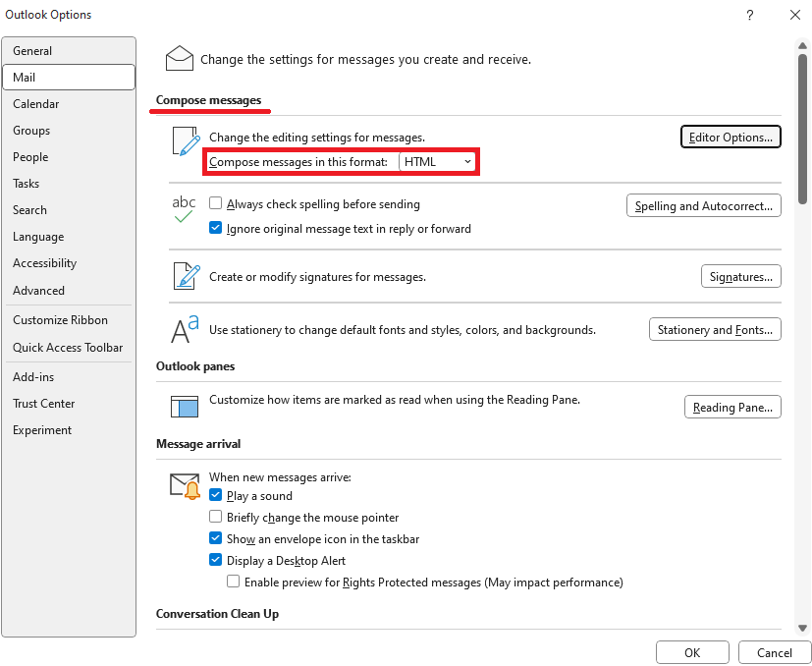Click the abc spell-check icon
The width and height of the screenshot is (812, 666).
pyautogui.click(x=184, y=209)
